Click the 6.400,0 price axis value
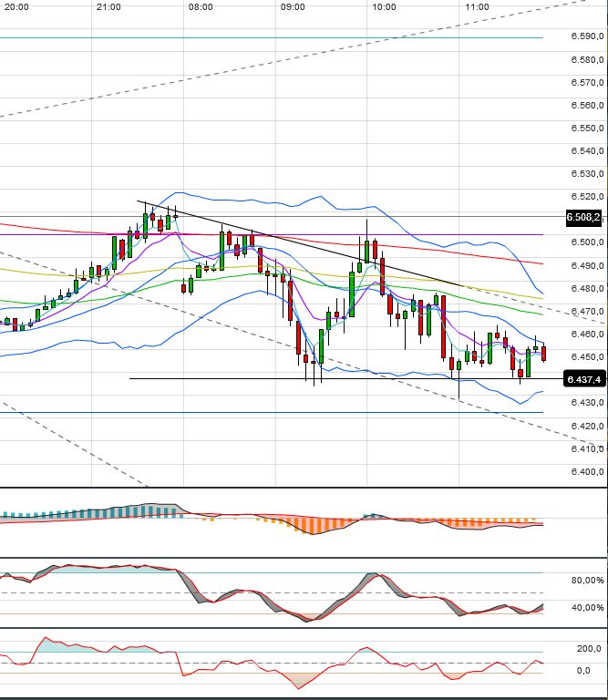The width and height of the screenshot is (608, 700). pyautogui.click(x=587, y=472)
